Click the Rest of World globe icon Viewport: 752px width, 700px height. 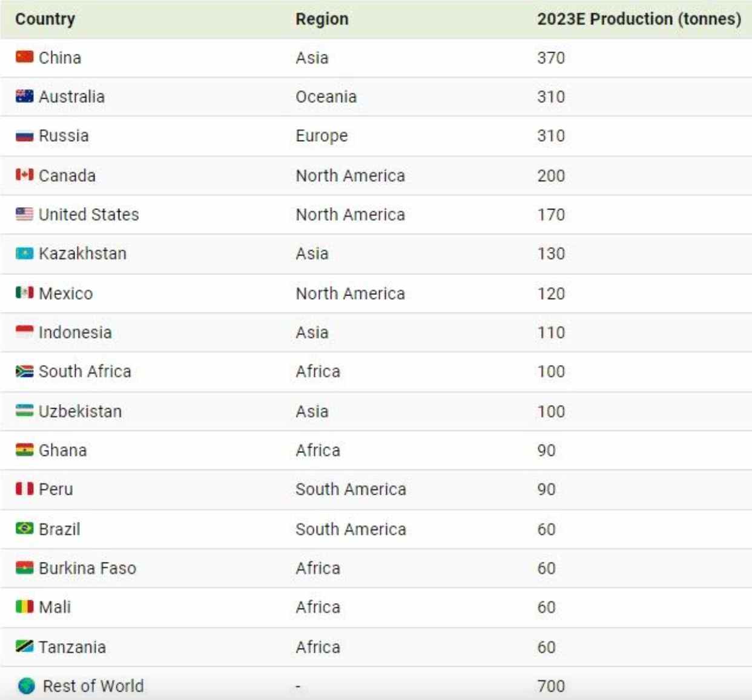tap(27, 685)
